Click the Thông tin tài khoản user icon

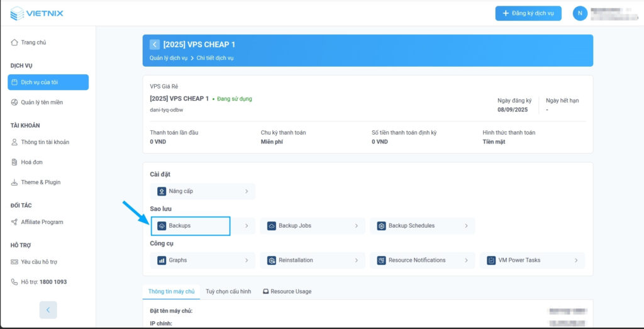click(x=14, y=142)
